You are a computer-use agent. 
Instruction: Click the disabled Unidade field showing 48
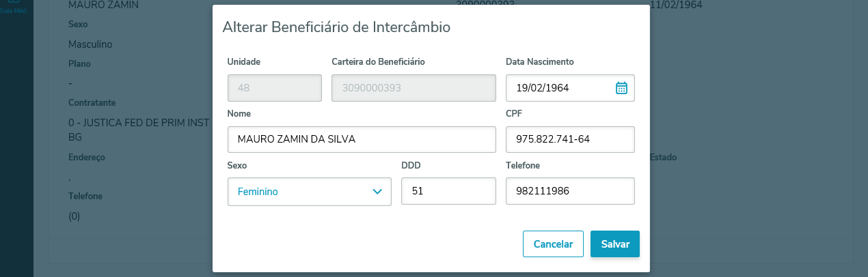pos(274,87)
